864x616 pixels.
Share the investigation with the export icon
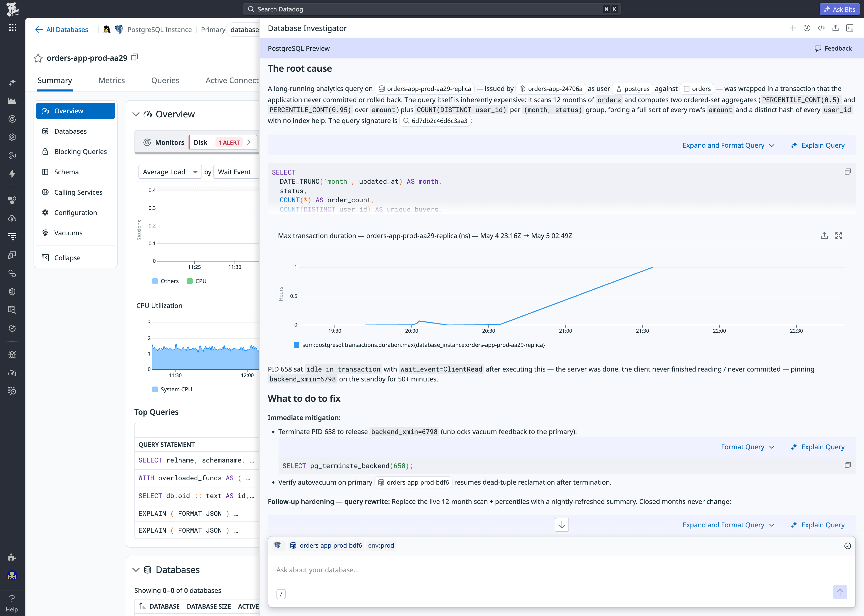(x=836, y=28)
